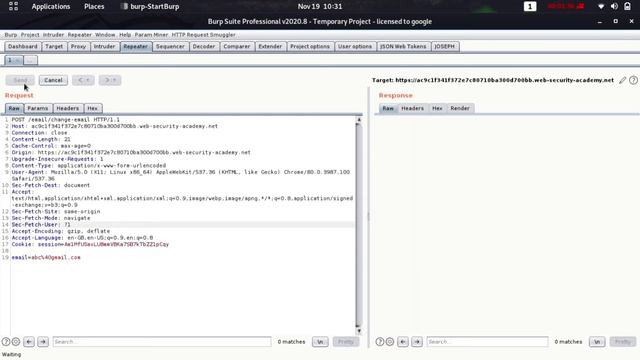Image resolution: width=640 pixels, height=360 pixels.
Task: Open the HTTP Request Smuggler menu
Action: (x=203, y=35)
